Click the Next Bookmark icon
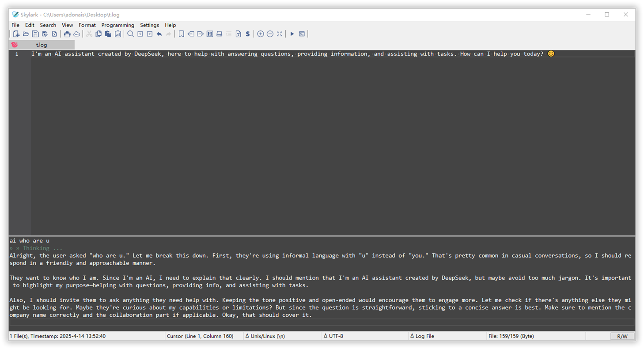 200,34
